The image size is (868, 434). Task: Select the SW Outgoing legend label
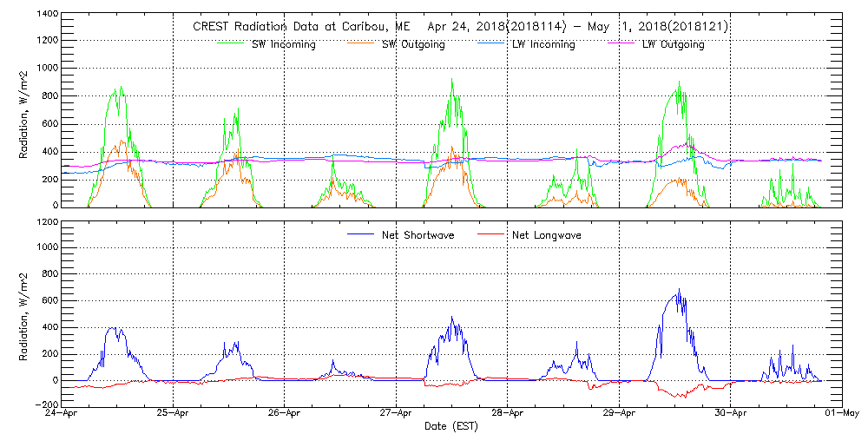[x=413, y=45]
